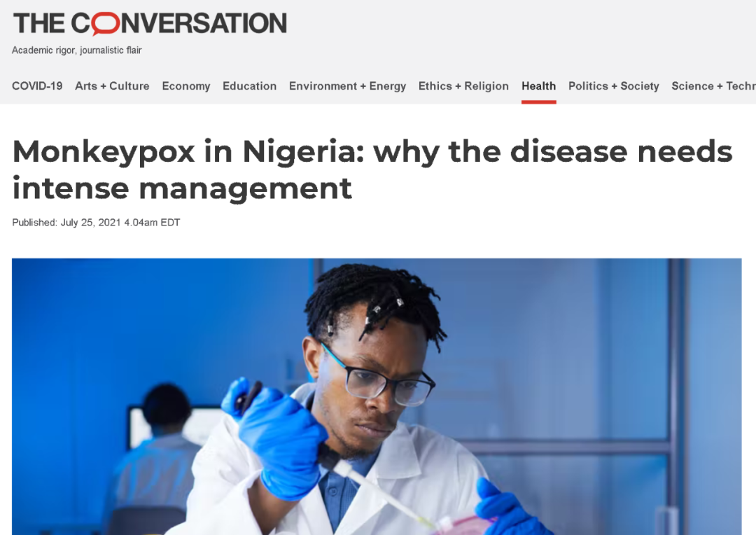
Task: Open Politics + Society section
Action: (614, 86)
